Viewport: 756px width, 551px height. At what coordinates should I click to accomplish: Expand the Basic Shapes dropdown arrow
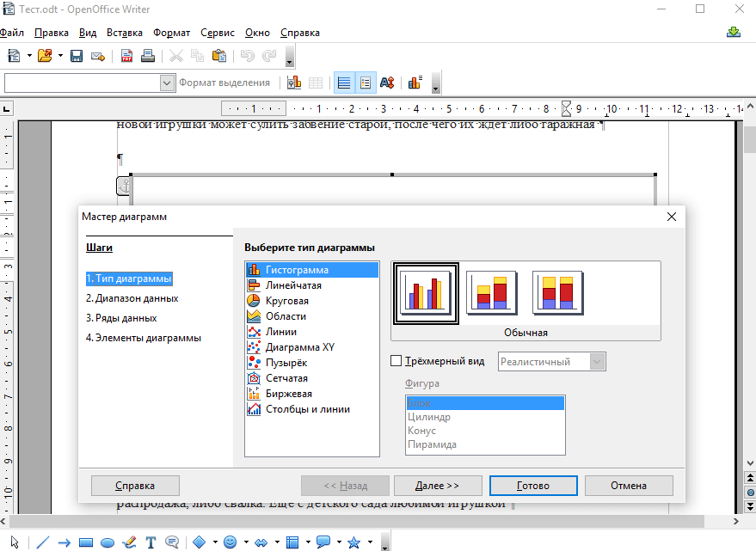pos(215,542)
